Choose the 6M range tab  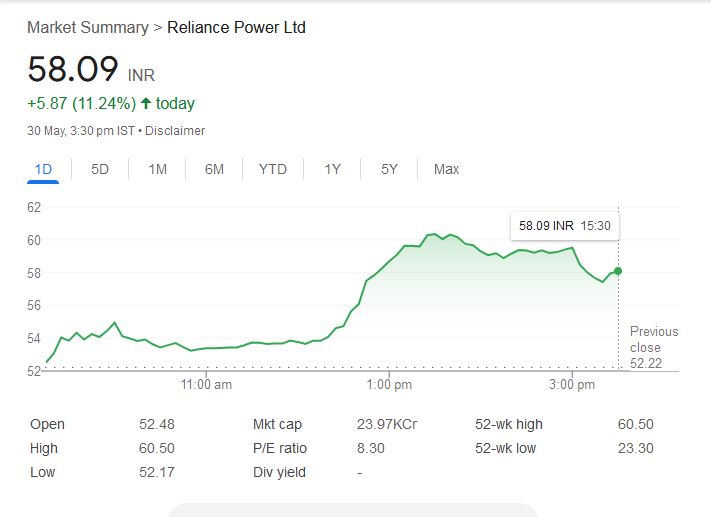tap(214, 169)
